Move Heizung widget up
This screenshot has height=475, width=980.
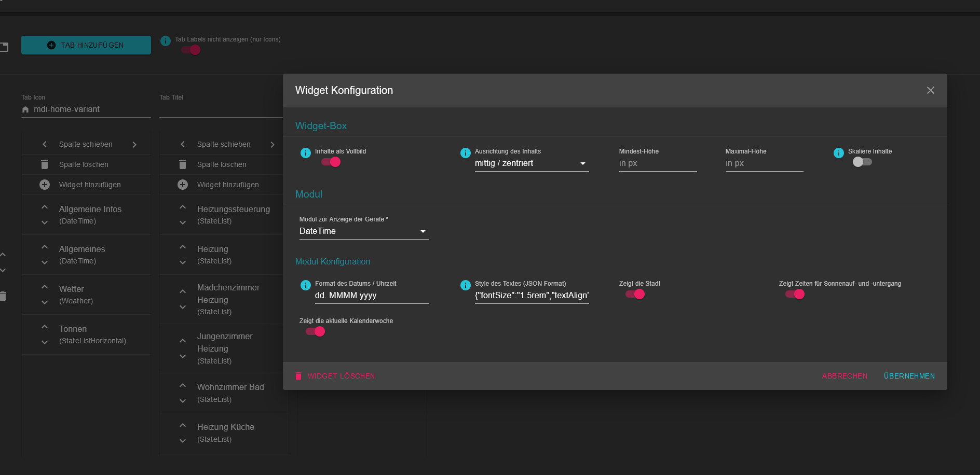click(183, 247)
